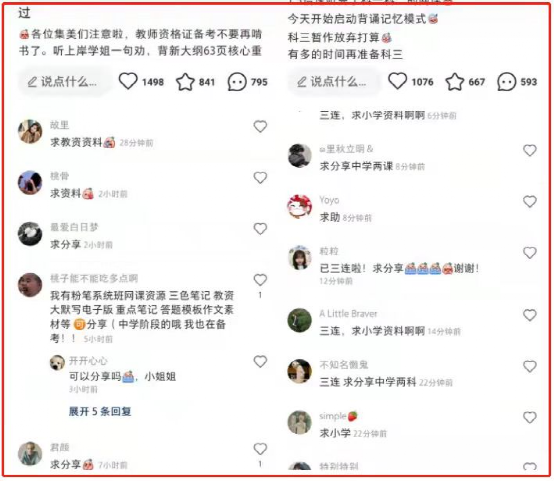This screenshot has width=554, height=481.
Task: Open avatar of 最爱白日梦
Action: point(30,233)
